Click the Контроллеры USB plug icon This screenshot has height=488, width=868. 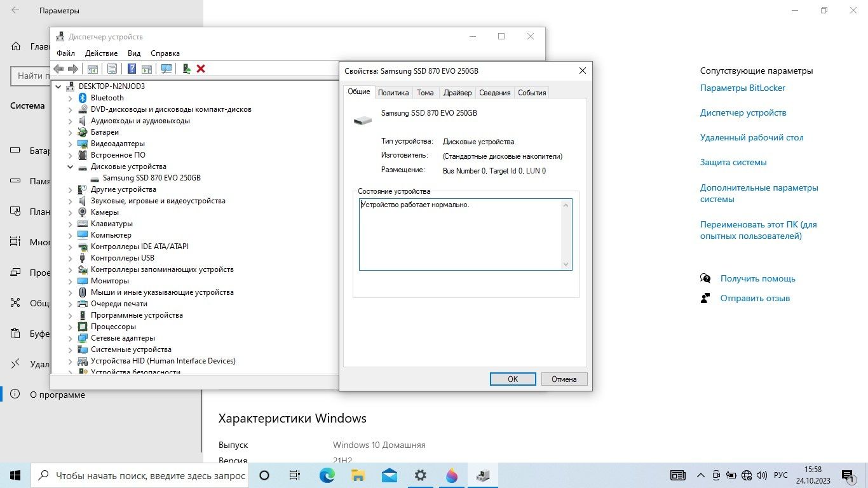tap(83, 258)
